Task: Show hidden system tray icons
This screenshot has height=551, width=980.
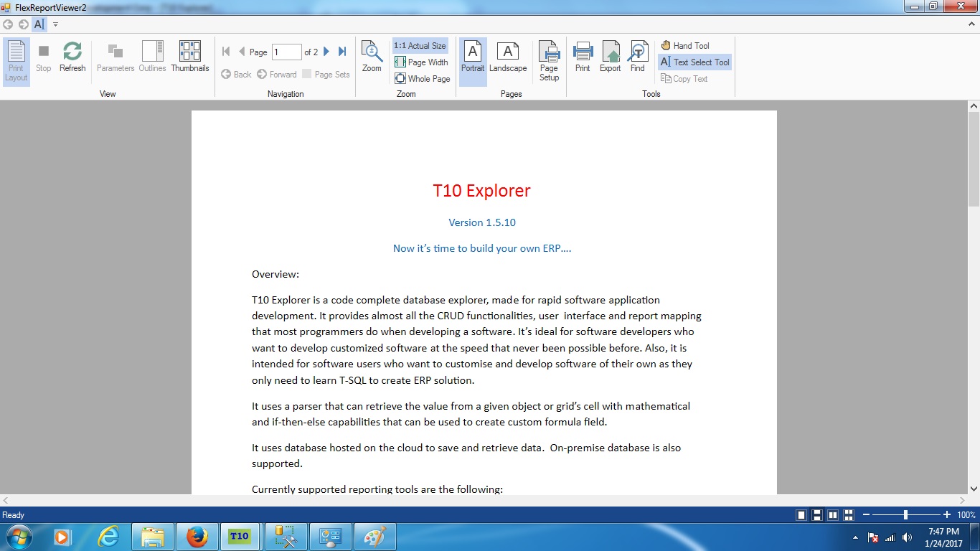Action: pyautogui.click(x=855, y=537)
